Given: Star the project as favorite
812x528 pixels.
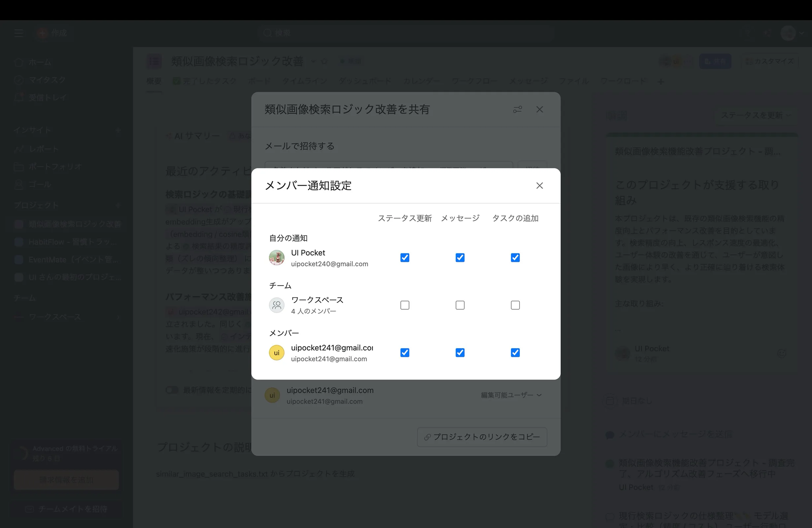Looking at the screenshot, I should [x=324, y=61].
